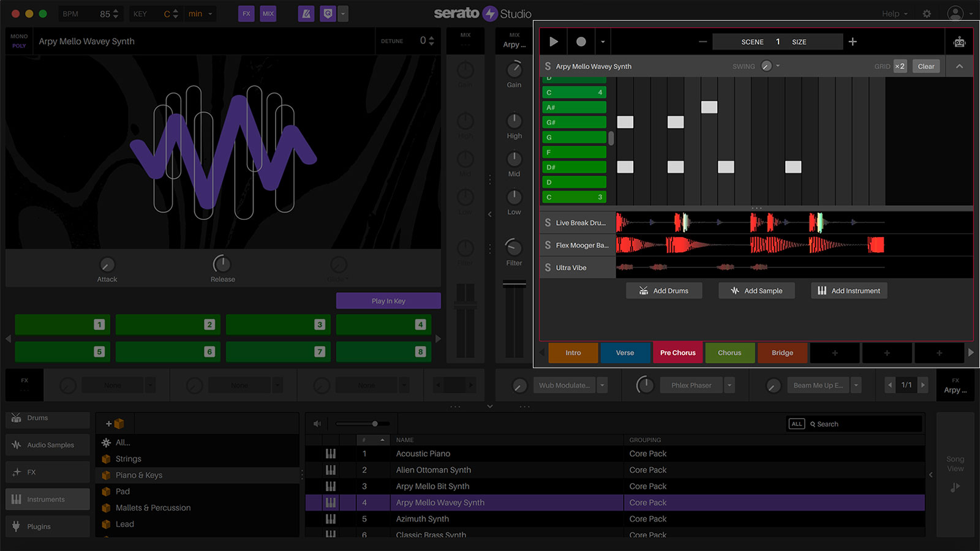Screen dimensions: 980x551
Task: Select the Bridge scene
Action: (x=782, y=353)
